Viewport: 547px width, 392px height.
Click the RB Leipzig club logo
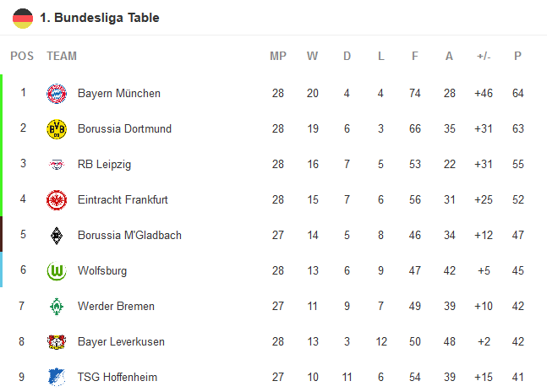[57, 164]
